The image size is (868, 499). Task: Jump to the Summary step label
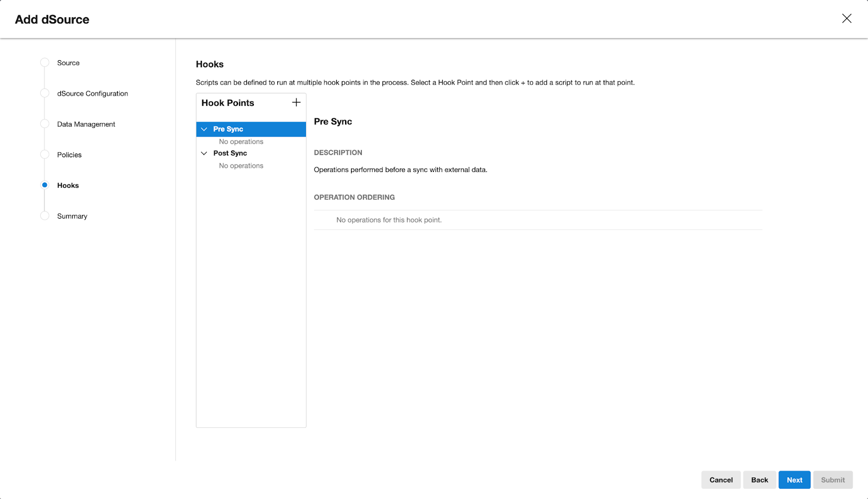click(x=72, y=216)
